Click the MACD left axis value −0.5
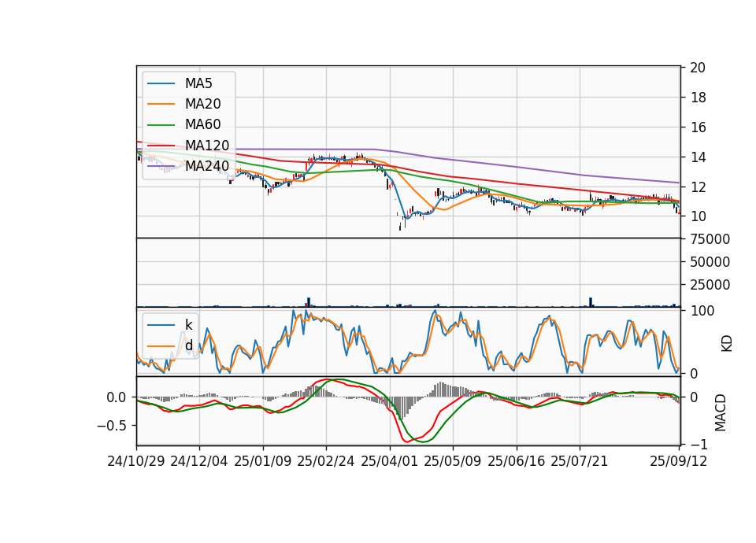 pyautogui.click(x=111, y=426)
